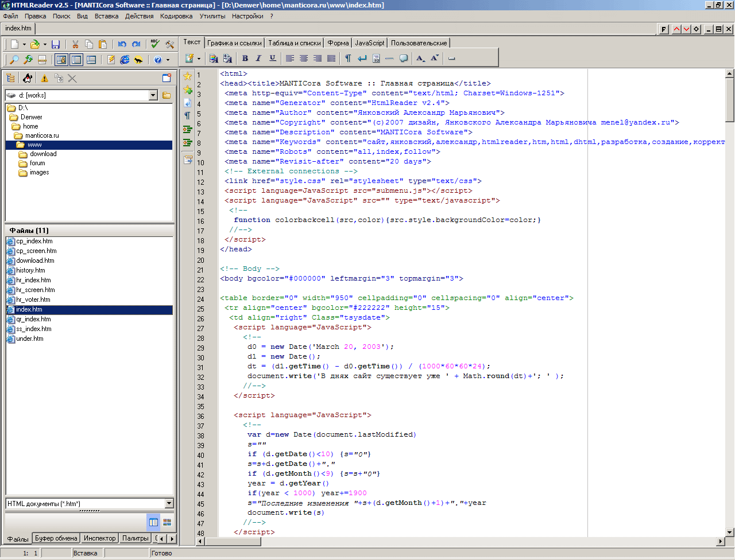Open find and replace with green arrows magnifier
The width and height of the screenshot is (735, 560).
[28, 60]
